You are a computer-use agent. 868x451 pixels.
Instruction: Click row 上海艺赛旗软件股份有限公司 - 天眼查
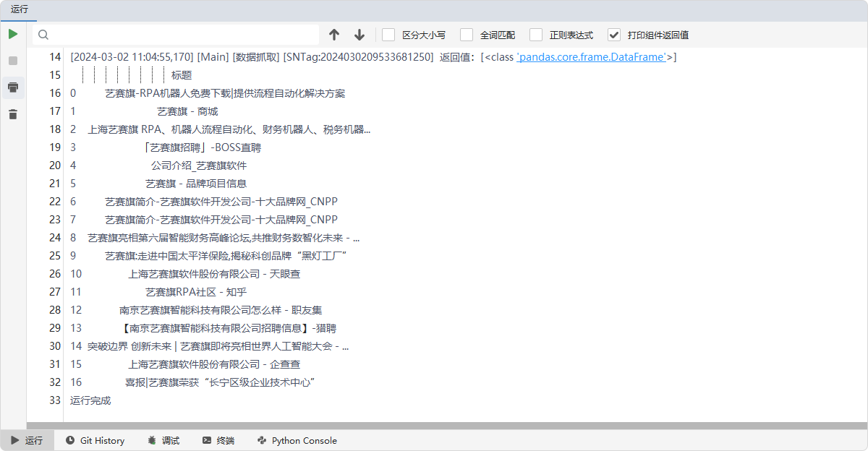click(x=214, y=274)
